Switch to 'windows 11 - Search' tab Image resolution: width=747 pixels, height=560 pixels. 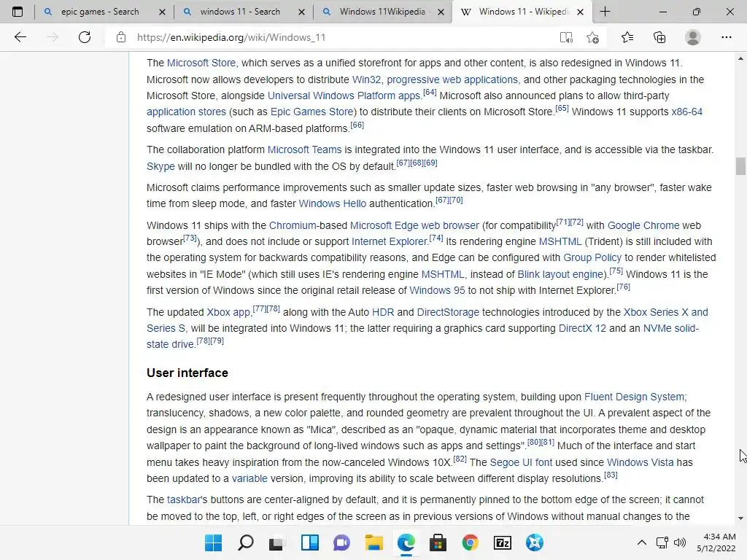239,12
